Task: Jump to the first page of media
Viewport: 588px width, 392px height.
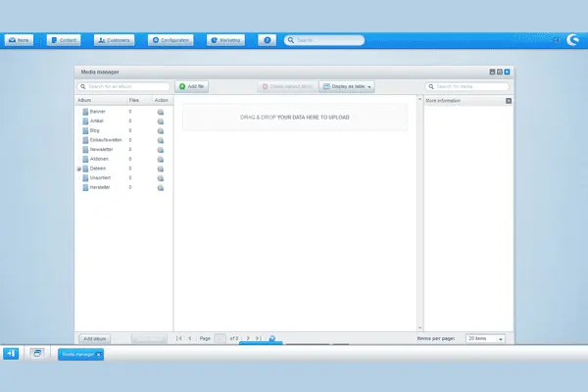Action: [179, 338]
